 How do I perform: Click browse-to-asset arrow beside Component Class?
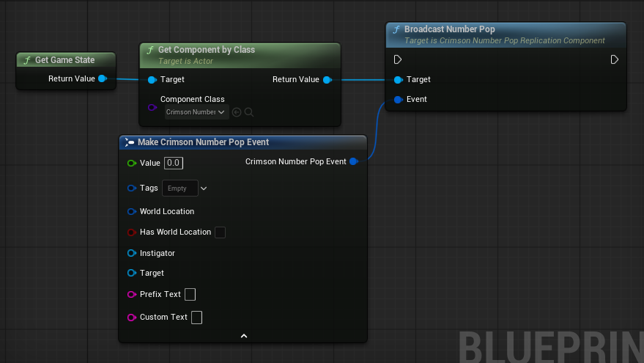[237, 112]
